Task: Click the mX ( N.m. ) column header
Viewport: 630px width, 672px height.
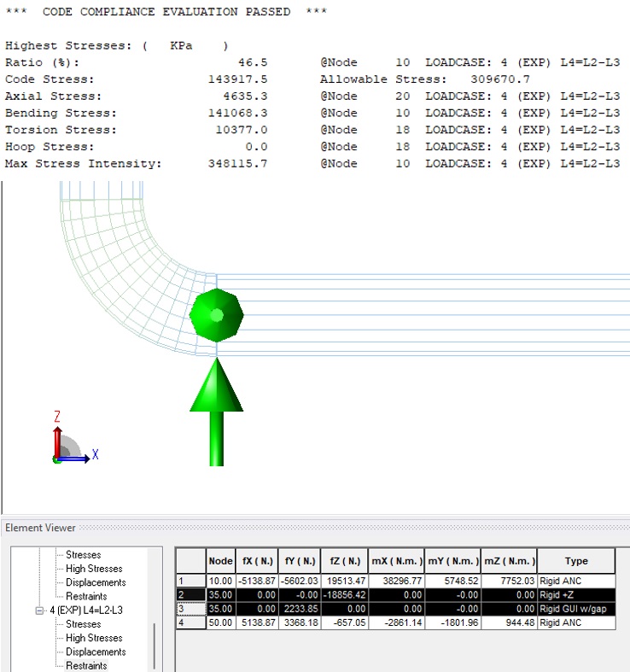Action: point(397,561)
